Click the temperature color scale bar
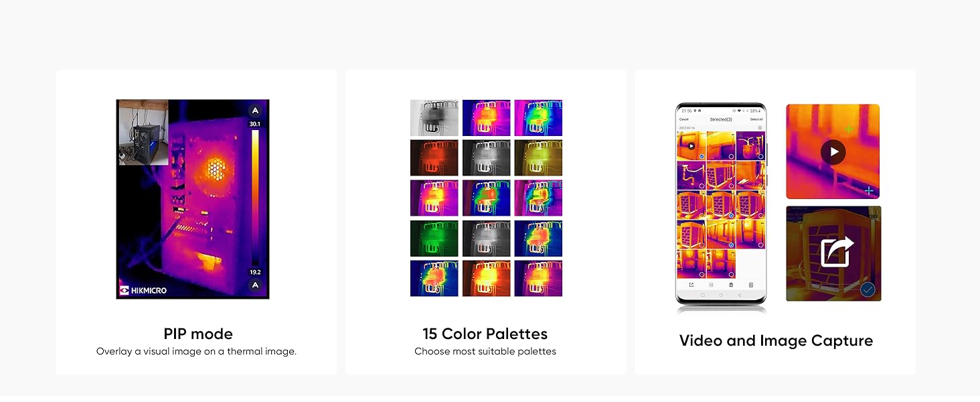Image resolution: width=980 pixels, height=402 pixels. point(255,198)
